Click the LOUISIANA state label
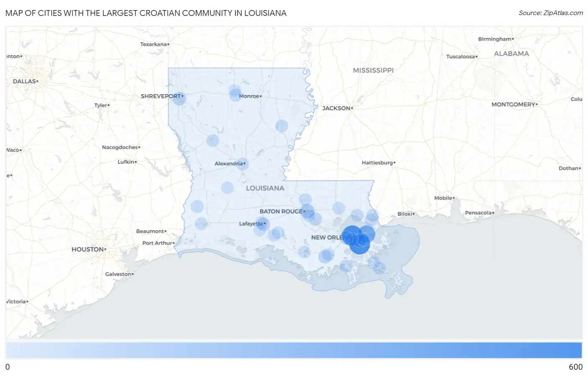Viewport: 588px width, 376px height. point(265,188)
